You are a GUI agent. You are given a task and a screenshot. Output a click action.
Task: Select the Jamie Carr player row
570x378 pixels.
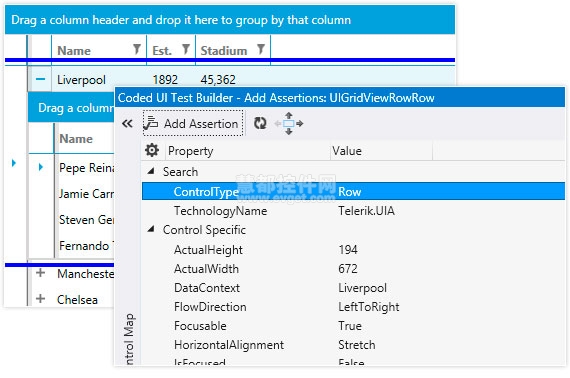pos(87,194)
